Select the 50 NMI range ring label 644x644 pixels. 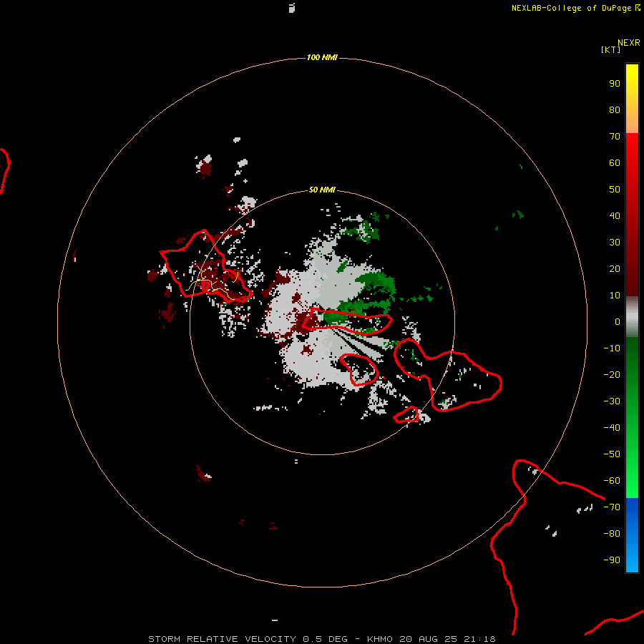click(x=322, y=190)
